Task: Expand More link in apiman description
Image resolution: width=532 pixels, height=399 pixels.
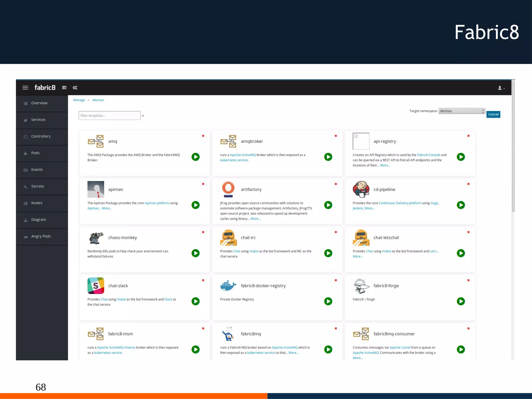Action: [x=107, y=208]
